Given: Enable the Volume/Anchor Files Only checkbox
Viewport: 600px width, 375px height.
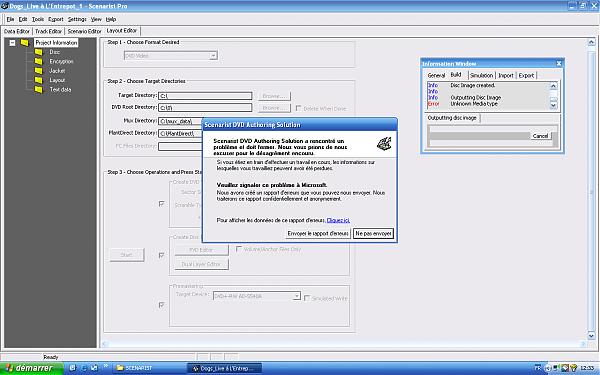Looking at the screenshot, I should (x=239, y=249).
